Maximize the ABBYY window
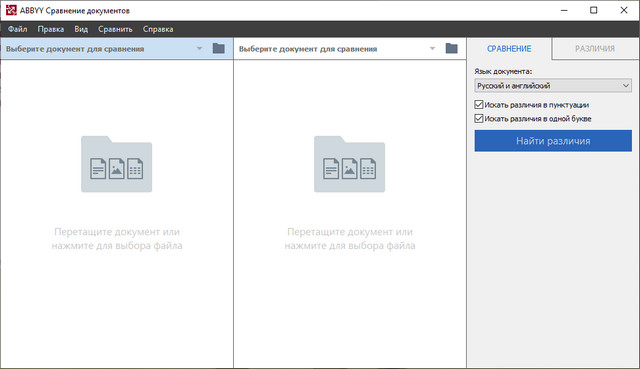 point(593,10)
